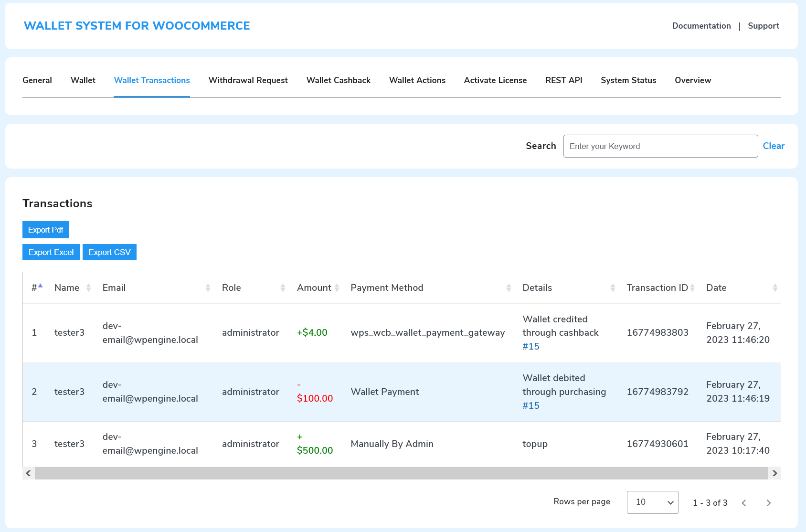Viewport: 806px width, 532px height.
Task: Sort by Payment Method column arrows
Action: tap(509, 287)
